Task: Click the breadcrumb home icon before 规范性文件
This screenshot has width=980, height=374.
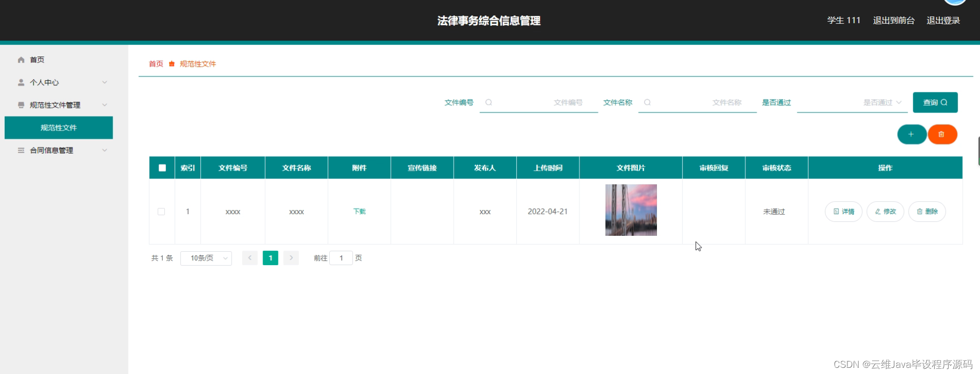Action: (x=172, y=64)
